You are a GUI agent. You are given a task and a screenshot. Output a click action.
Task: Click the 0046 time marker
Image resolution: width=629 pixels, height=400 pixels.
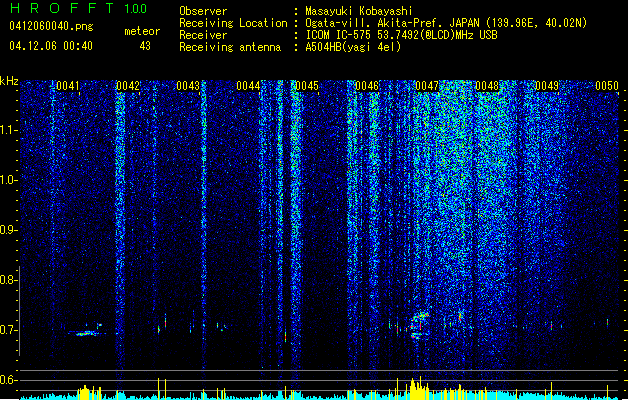click(367, 86)
